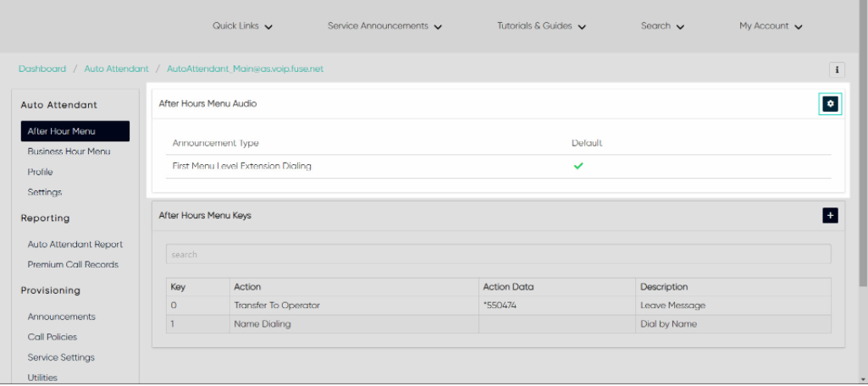Open the Profile sidebar item
This screenshot has height=386, width=868.
(x=41, y=172)
